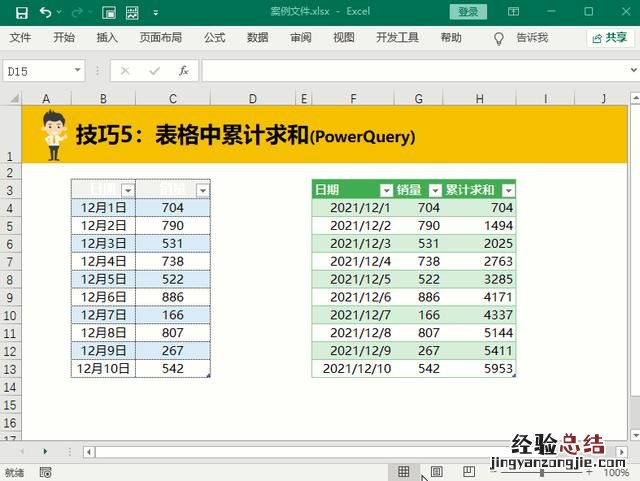Open the 插入 ribbon tab
This screenshot has width=640, height=481.
pos(107,38)
